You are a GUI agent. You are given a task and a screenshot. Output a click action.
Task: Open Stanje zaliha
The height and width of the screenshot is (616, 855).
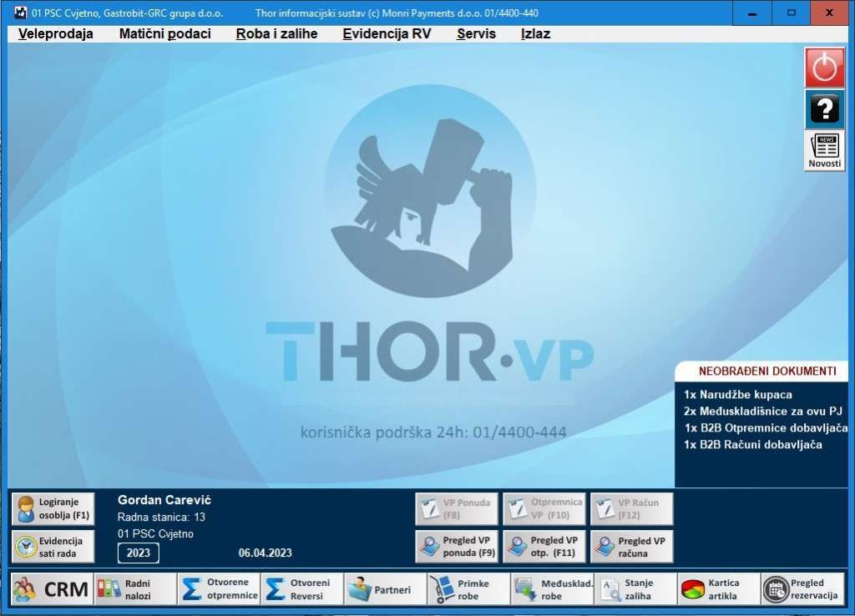tap(635, 589)
